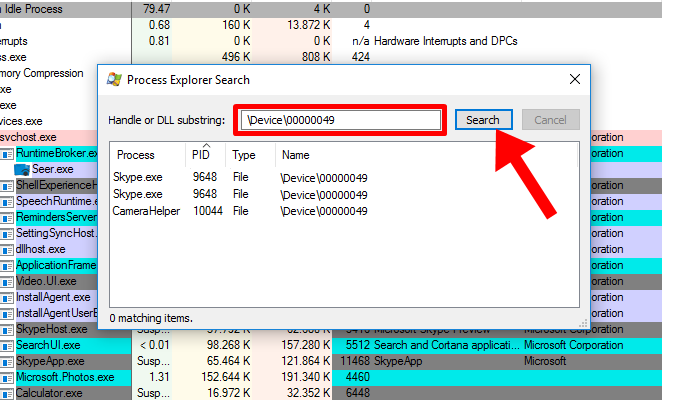
Task: Select the SpeechRuntime.exe process
Action: pyautogui.click(x=56, y=201)
